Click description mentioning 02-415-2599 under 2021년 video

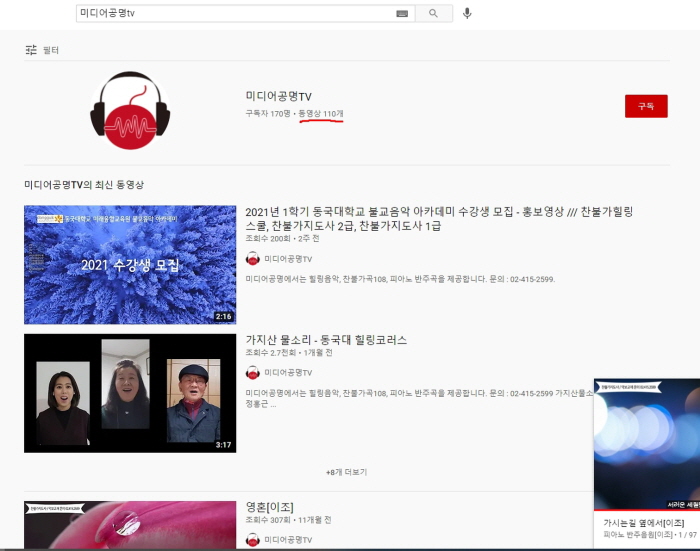coord(400,280)
